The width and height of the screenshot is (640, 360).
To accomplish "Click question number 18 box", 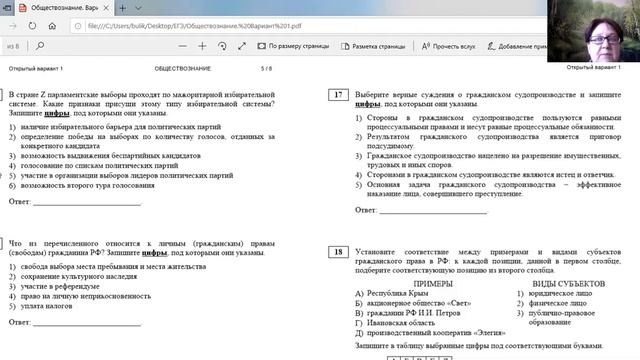I will [x=338, y=252].
